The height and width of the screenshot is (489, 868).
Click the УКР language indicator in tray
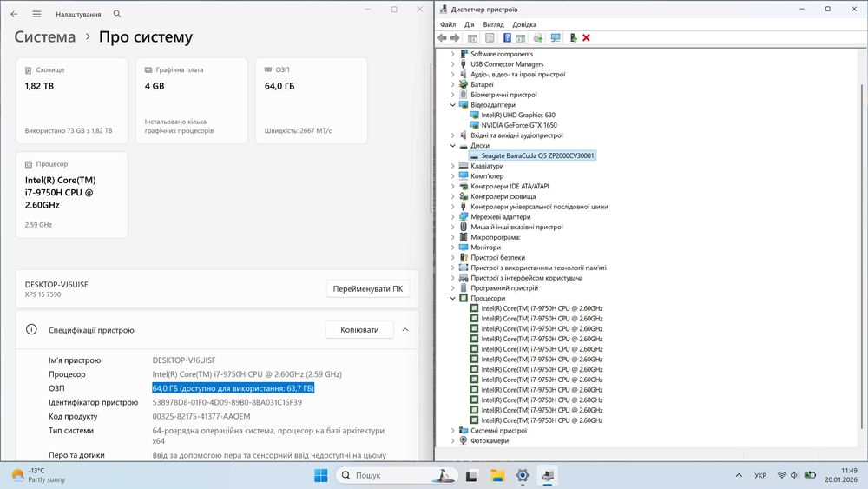[x=760, y=475]
